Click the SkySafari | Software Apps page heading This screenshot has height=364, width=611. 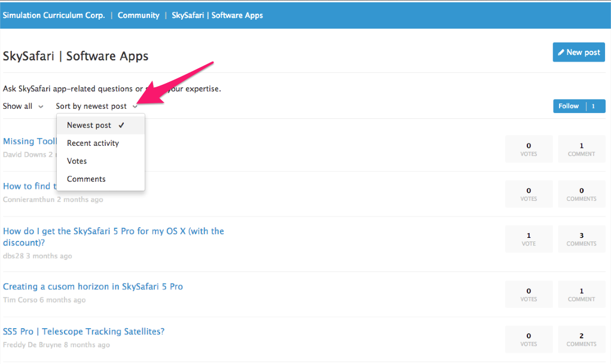[75, 56]
